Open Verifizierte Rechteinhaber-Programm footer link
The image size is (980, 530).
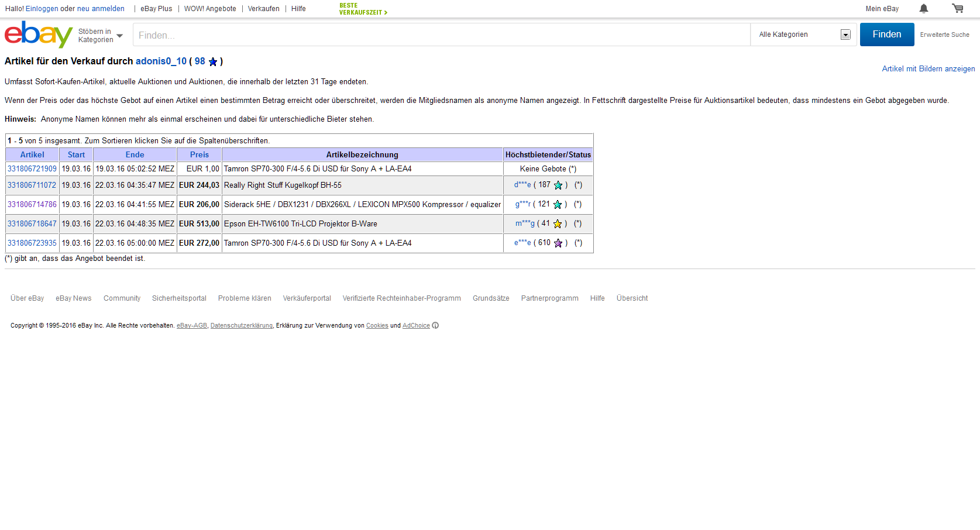click(402, 298)
